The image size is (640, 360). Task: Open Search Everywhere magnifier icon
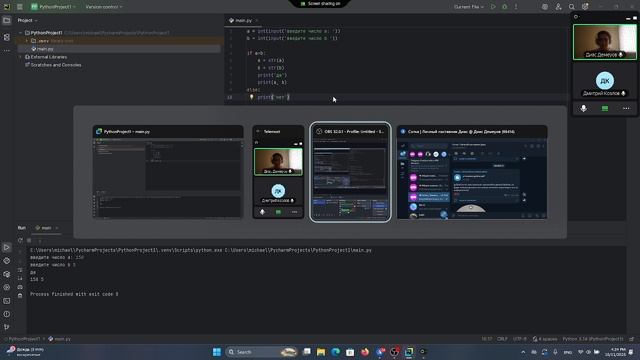pos(572,7)
